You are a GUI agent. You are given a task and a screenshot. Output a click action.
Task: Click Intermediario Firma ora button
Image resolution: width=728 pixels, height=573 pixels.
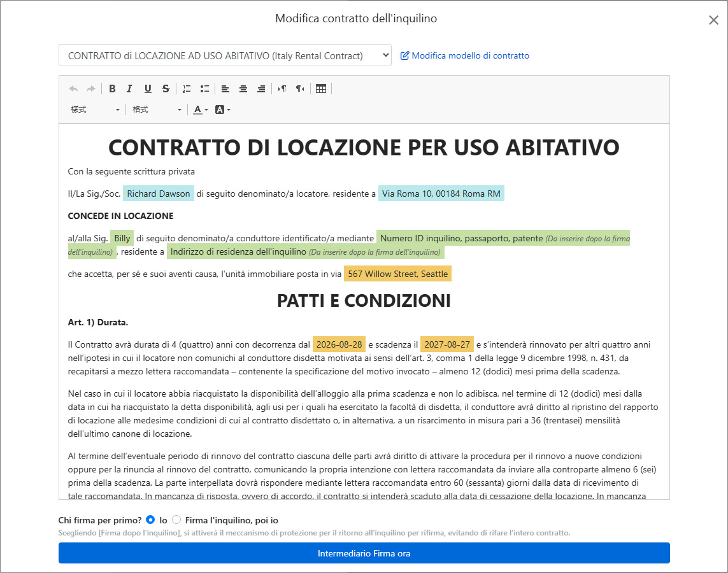(364, 553)
